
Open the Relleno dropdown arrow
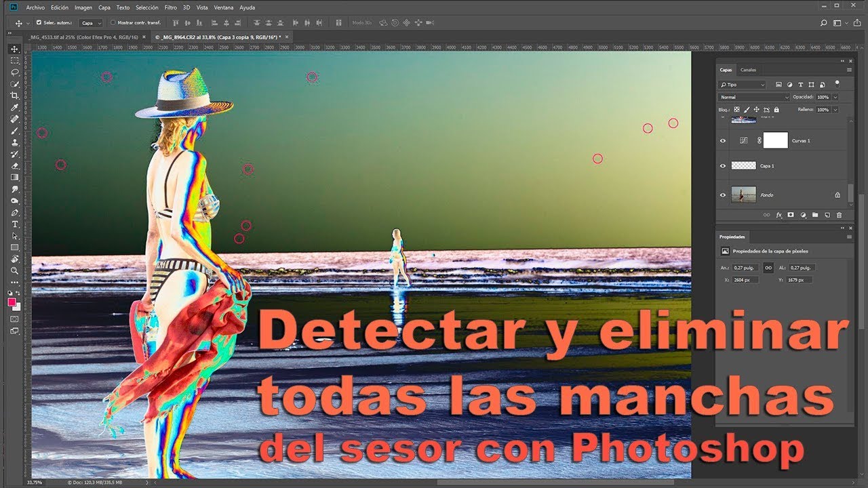click(x=835, y=109)
